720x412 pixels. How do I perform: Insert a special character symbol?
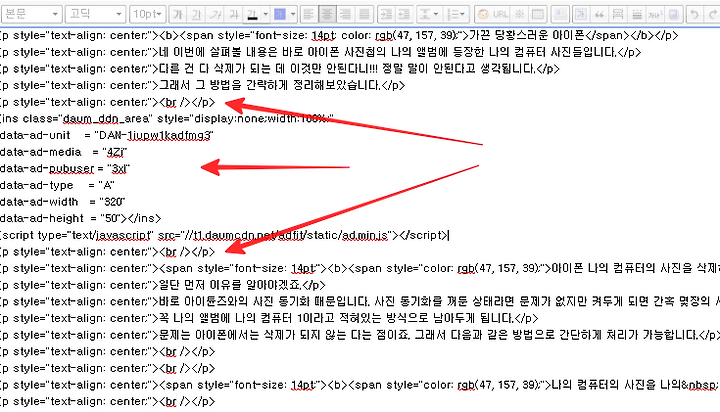(519, 14)
